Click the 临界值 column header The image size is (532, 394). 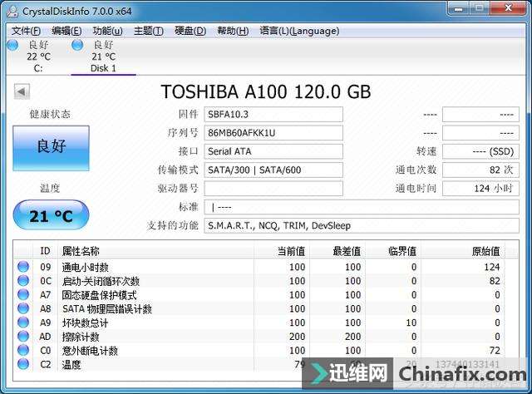tap(393, 251)
